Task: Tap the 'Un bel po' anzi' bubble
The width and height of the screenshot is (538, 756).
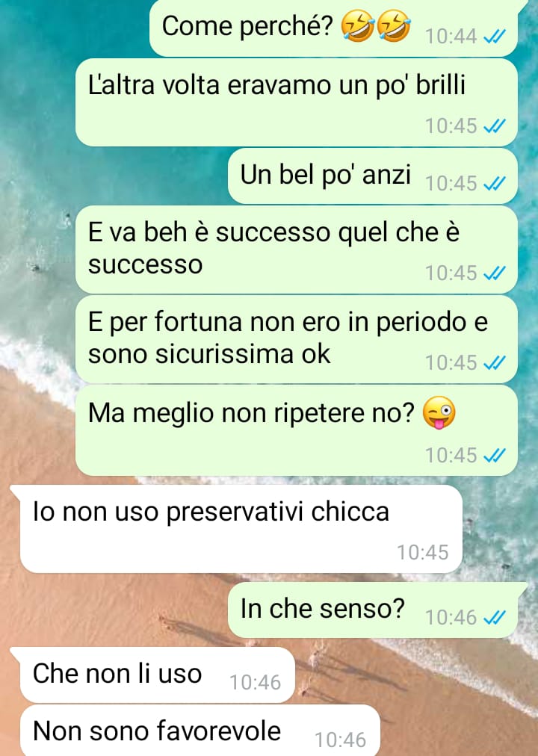Action: (x=373, y=176)
